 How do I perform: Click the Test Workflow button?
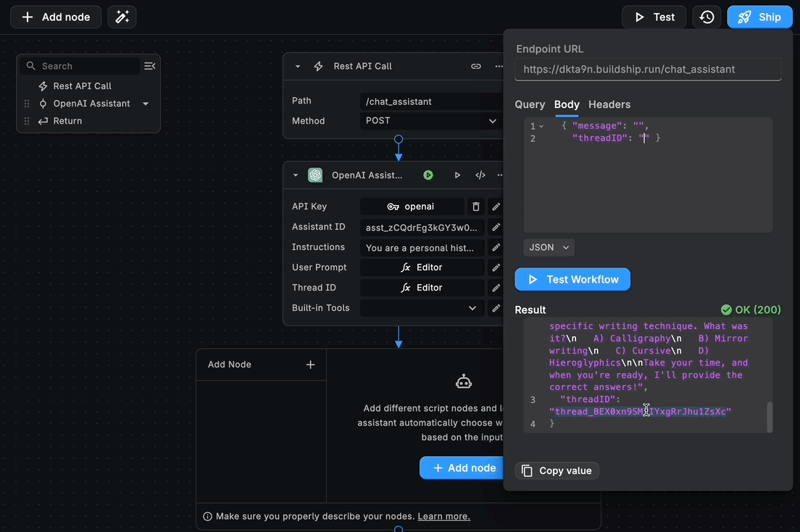572,279
